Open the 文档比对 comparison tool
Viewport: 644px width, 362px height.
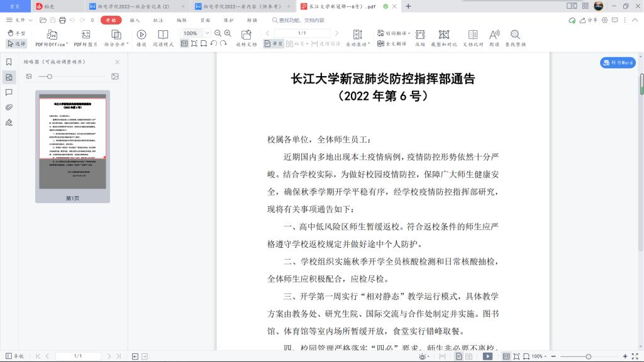click(473, 35)
